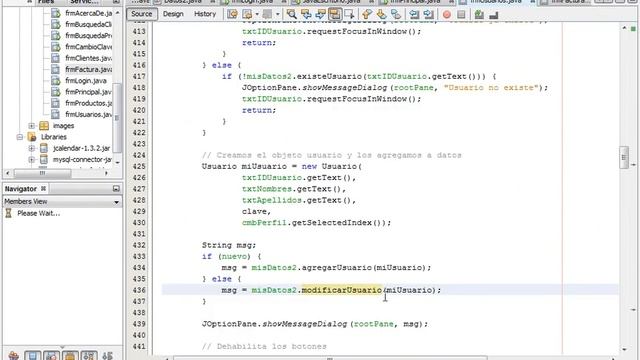Select frmPrincipal.java in project tree
Screen dimensions: 640x360
[x=89, y=92]
